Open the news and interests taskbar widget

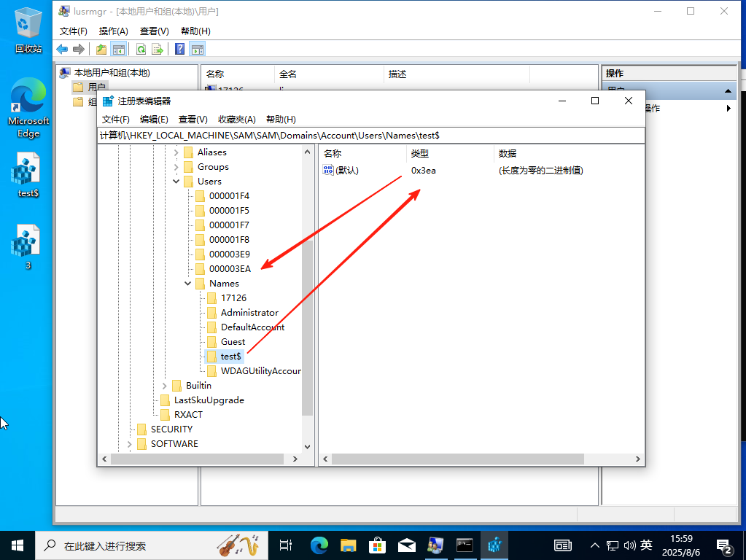(563, 545)
